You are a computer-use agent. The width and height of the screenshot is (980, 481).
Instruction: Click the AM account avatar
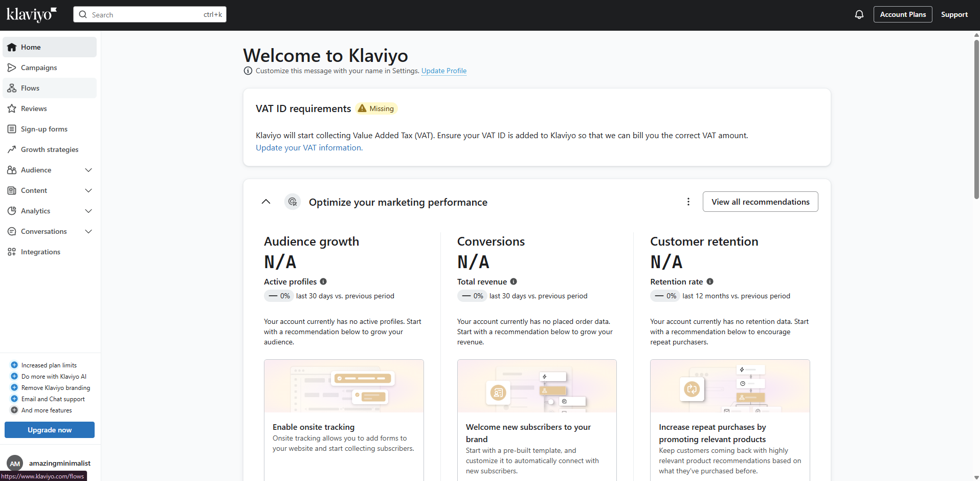click(x=15, y=463)
